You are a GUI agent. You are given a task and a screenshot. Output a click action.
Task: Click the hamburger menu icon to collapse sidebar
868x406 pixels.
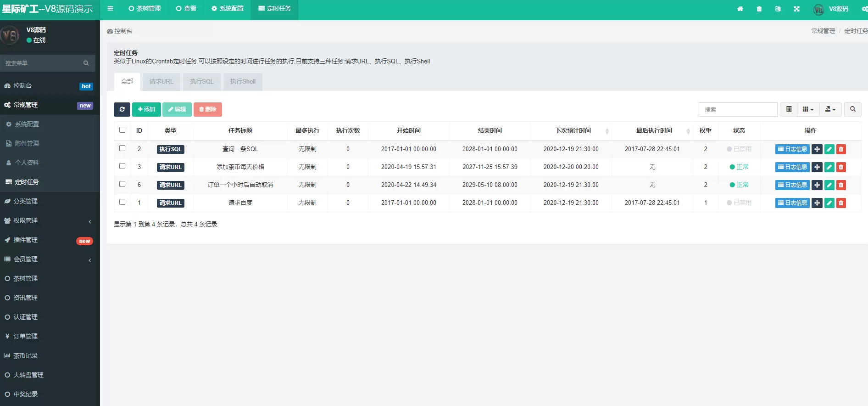[x=110, y=9]
